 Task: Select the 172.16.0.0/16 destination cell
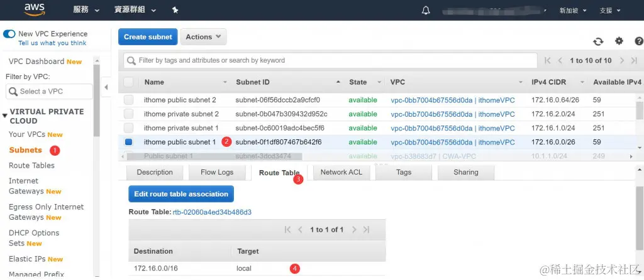point(156,269)
